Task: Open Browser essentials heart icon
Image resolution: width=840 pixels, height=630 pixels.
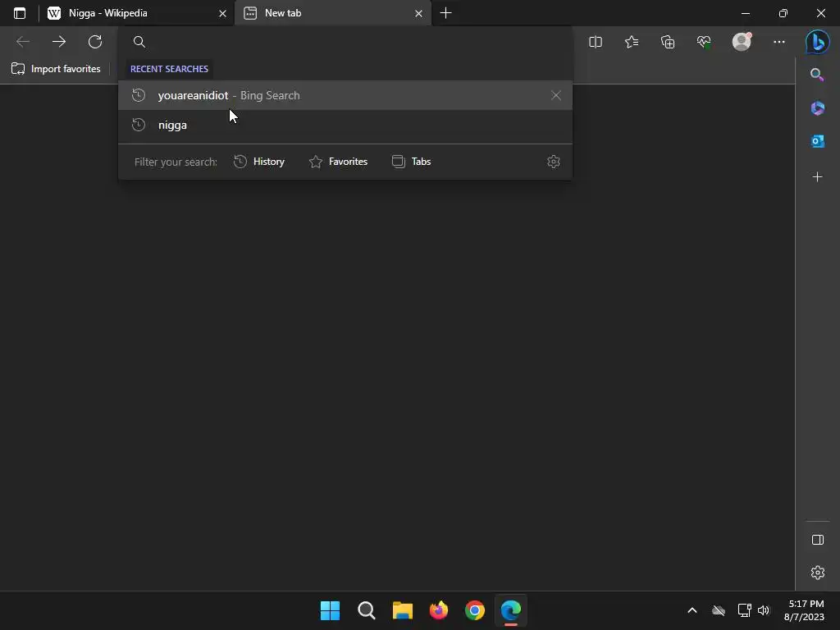Action: (x=704, y=42)
